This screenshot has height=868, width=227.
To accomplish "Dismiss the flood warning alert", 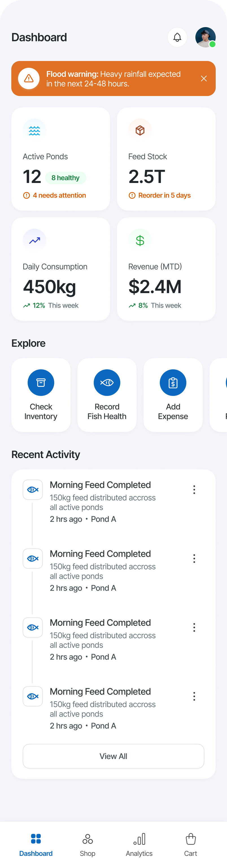I will tap(204, 78).
